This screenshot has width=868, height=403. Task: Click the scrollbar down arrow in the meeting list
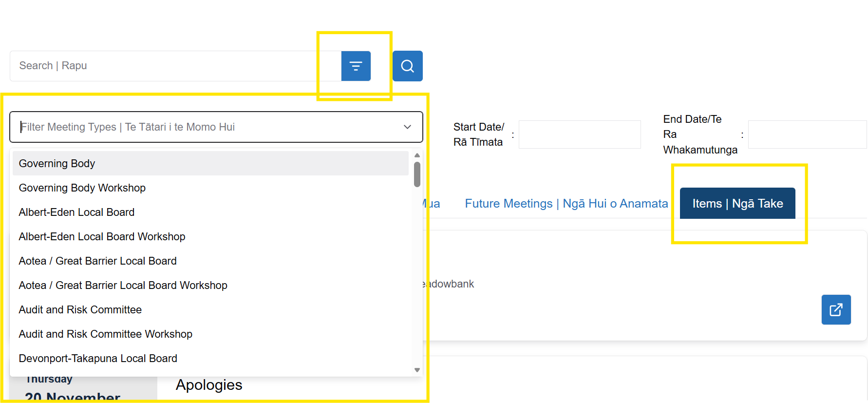tap(417, 369)
